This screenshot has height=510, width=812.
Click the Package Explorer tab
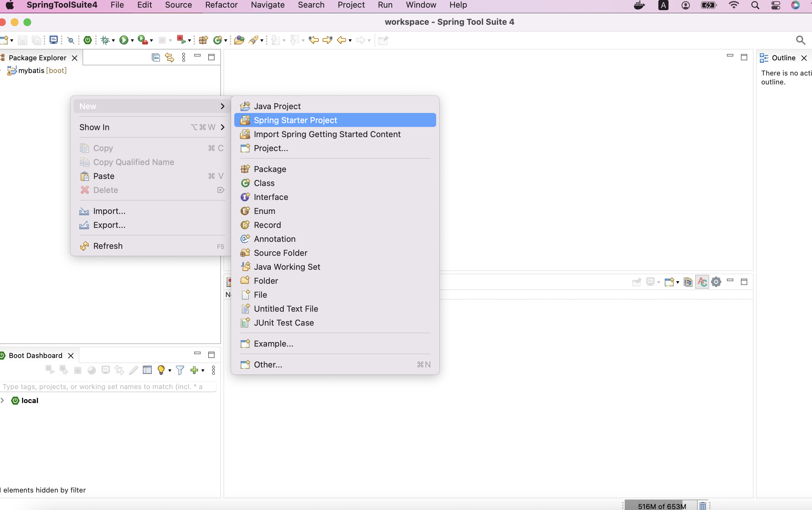pyautogui.click(x=37, y=58)
